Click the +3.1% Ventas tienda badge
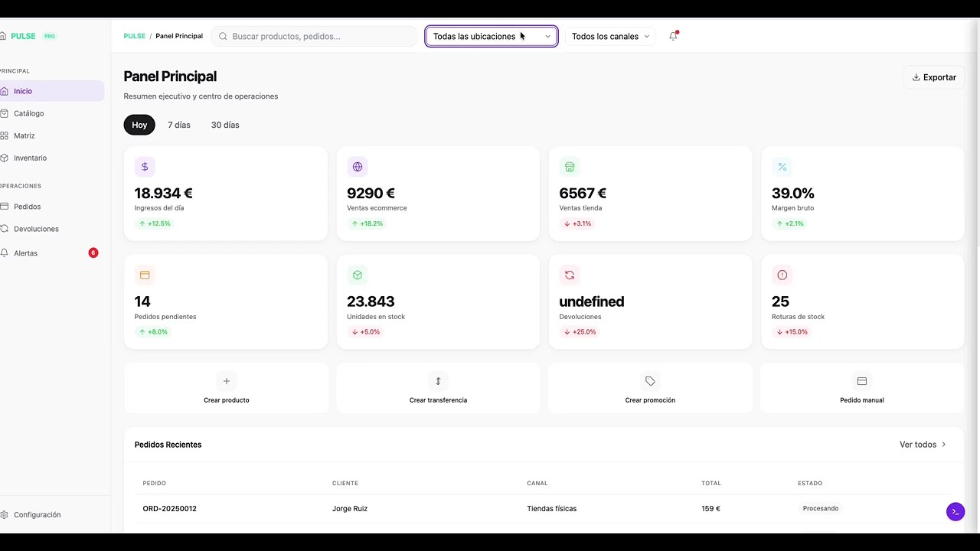 578,223
